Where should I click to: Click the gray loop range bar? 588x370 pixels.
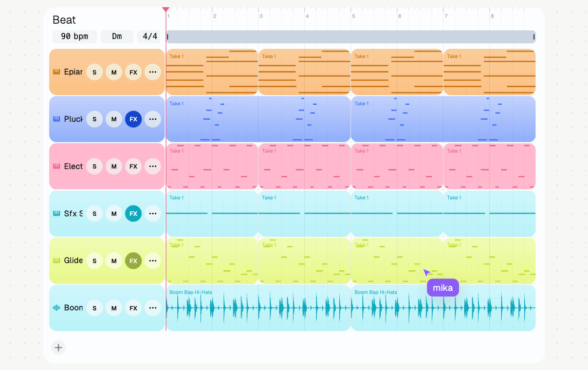click(351, 36)
